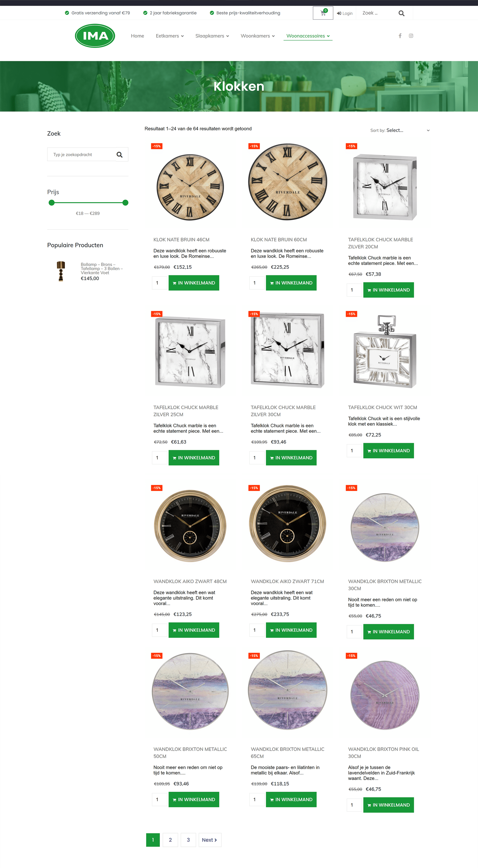The image size is (478, 868).
Task: Open the shopping cart icon
Action: coord(323,13)
